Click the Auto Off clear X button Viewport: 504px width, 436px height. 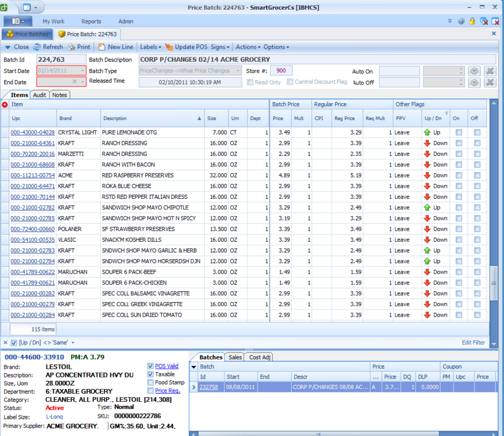(x=490, y=82)
